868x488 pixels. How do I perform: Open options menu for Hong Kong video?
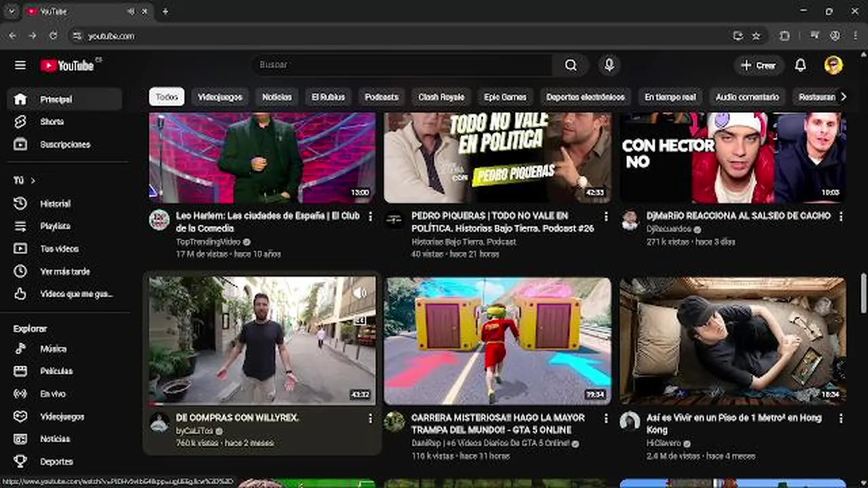(x=841, y=419)
